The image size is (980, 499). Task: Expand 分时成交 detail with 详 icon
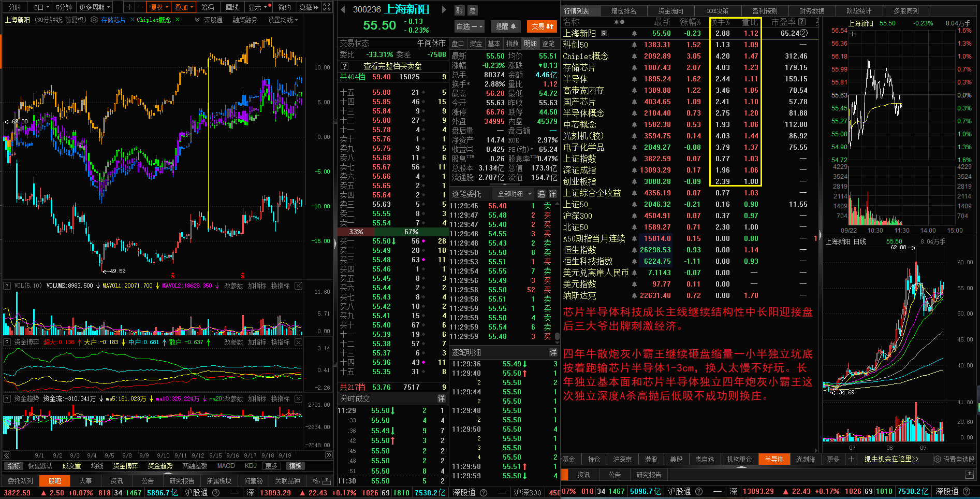(x=441, y=398)
